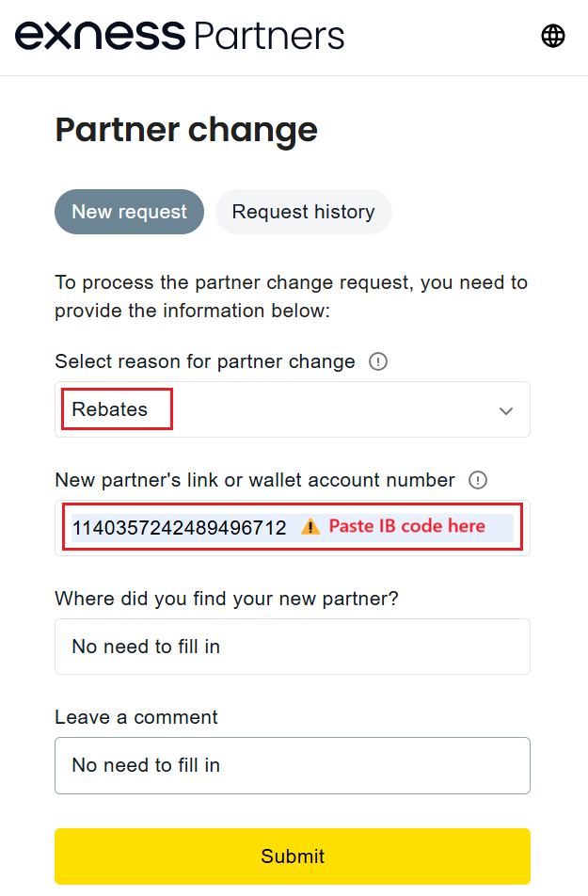Show info about new partner's link field

point(478,480)
